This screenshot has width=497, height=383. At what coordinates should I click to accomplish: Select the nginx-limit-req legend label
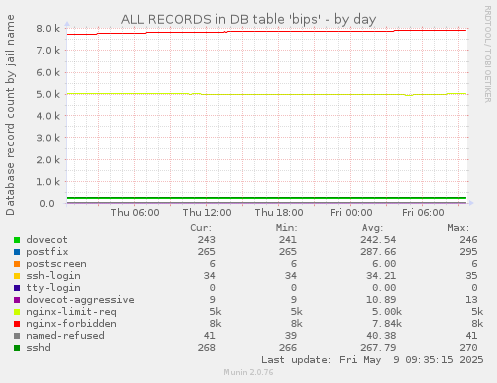click(x=71, y=312)
